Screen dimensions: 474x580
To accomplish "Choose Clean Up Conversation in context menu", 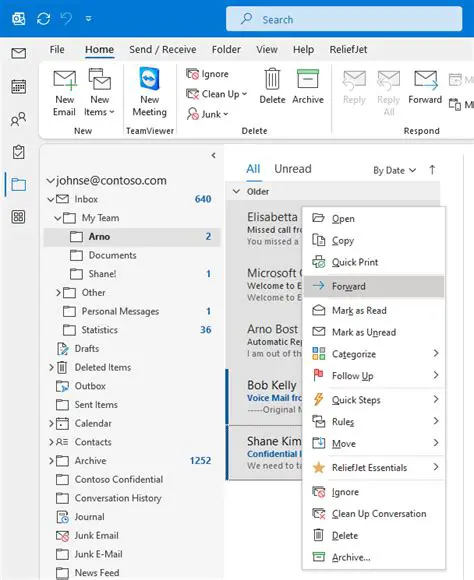I will coord(374,514).
